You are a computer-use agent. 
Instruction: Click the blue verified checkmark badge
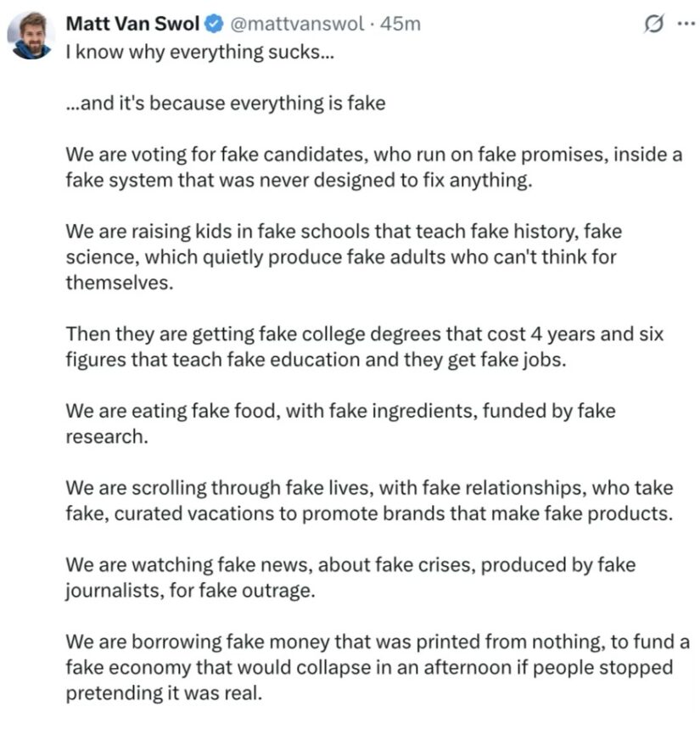(214, 24)
